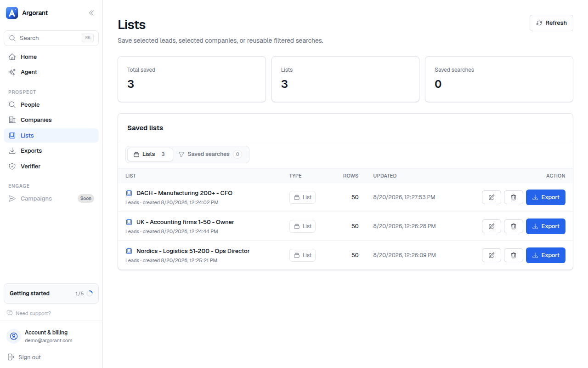The height and width of the screenshot is (368, 588).
Task: Click the Saved searches stat card
Action: 499,79
